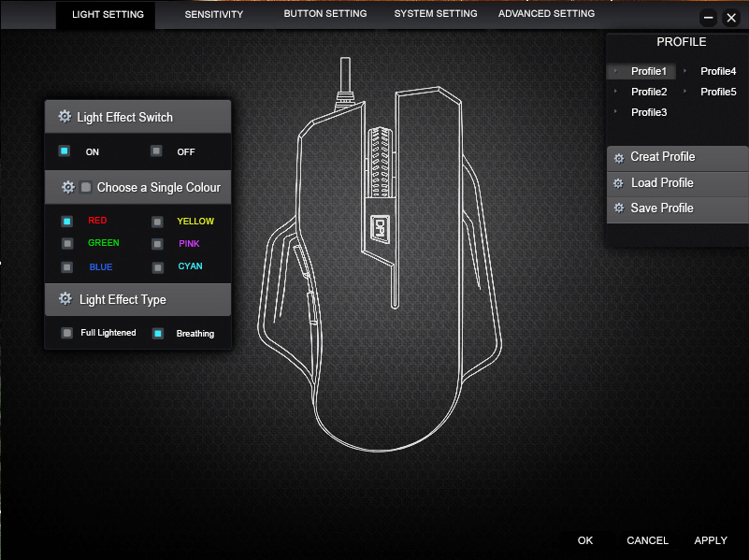Select Profile2 in the profile list
This screenshot has width=749, height=560.
649,92
